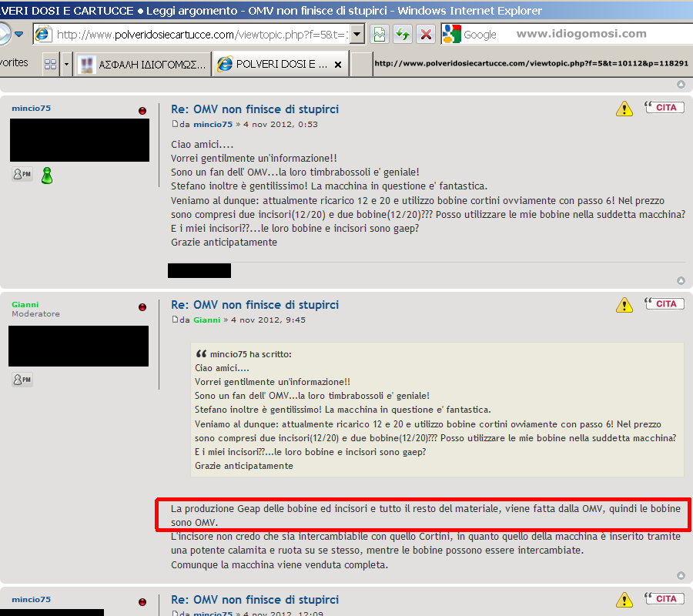Quote mincio75's 0:53 post with CITA
The width and height of the screenshot is (693, 616).
664,107
